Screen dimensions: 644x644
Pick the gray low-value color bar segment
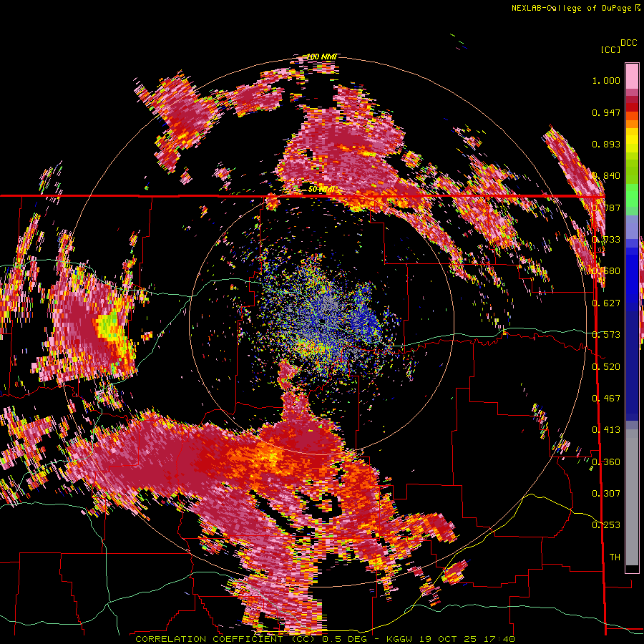(632, 497)
